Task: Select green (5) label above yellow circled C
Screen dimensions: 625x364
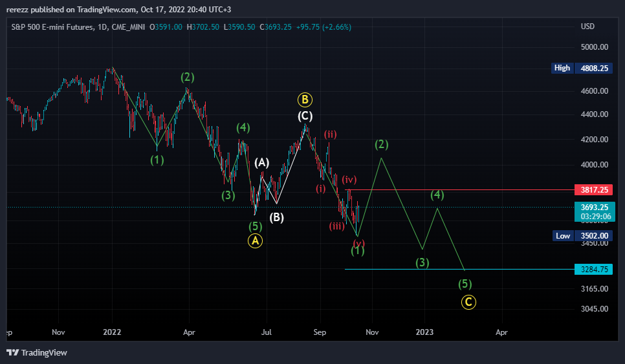Action: (465, 284)
